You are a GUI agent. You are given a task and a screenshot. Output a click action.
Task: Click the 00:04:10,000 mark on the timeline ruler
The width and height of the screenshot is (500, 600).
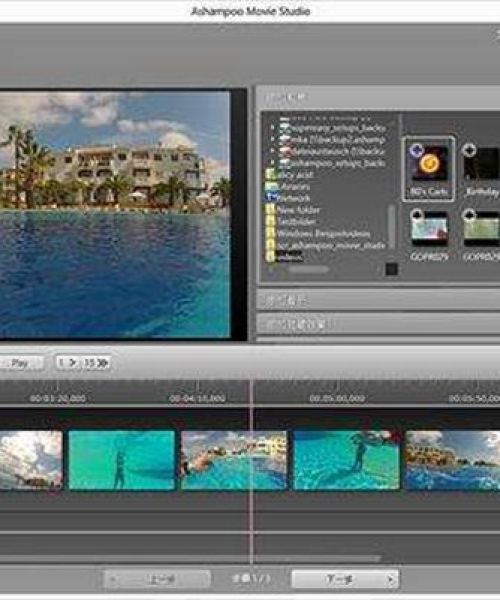pos(197,398)
